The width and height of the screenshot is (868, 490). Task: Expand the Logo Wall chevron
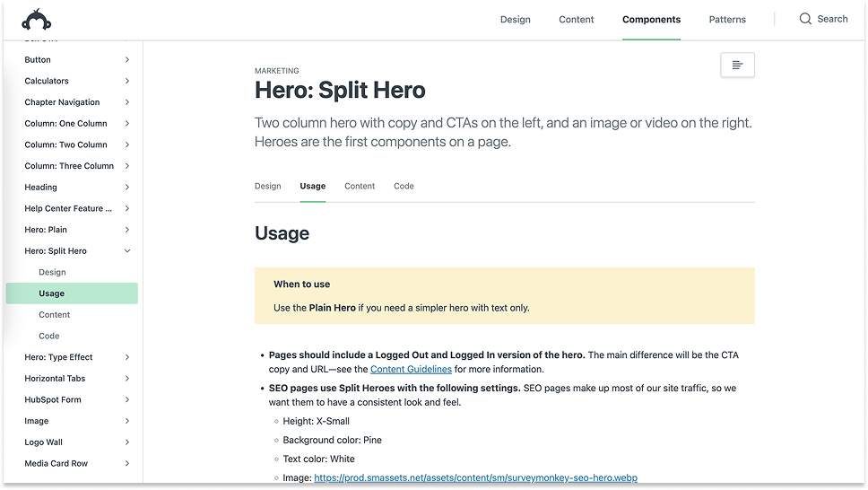click(127, 442)
